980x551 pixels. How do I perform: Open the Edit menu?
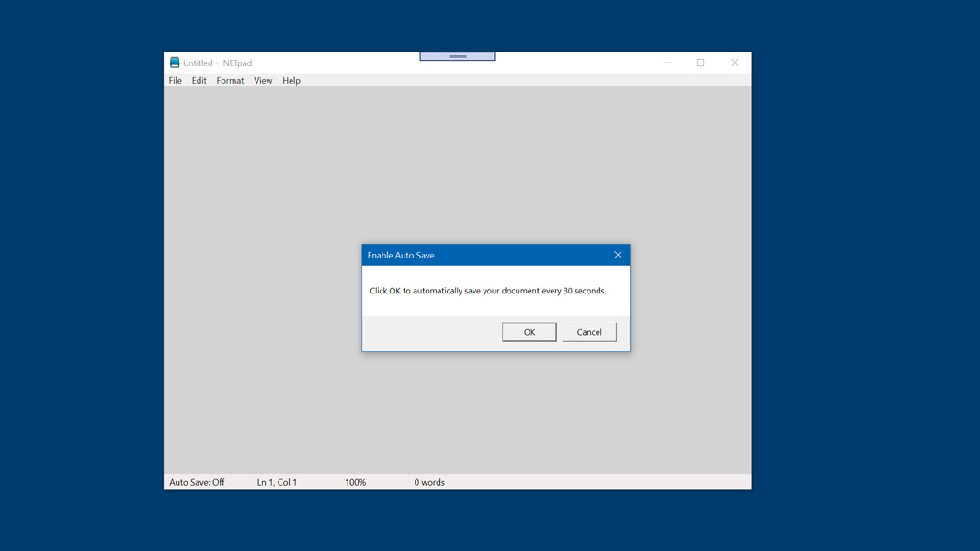click(199, 81)
